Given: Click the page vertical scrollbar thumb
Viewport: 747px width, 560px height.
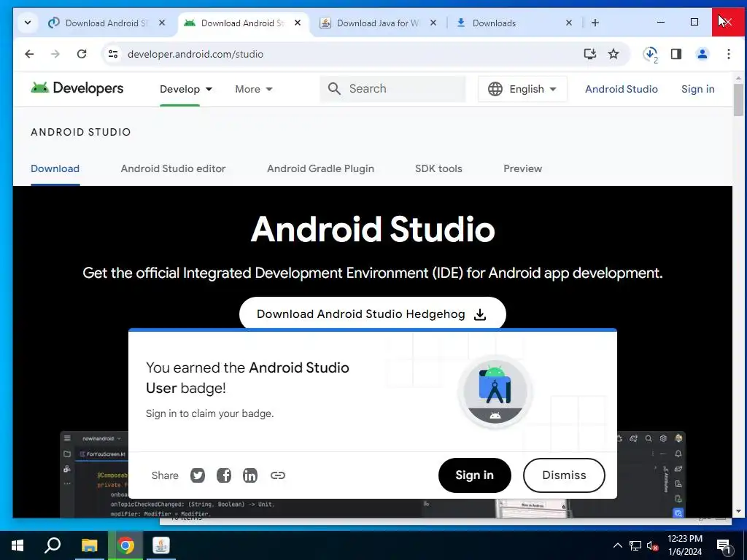Looking at the screenshot, I should (738, 99).
